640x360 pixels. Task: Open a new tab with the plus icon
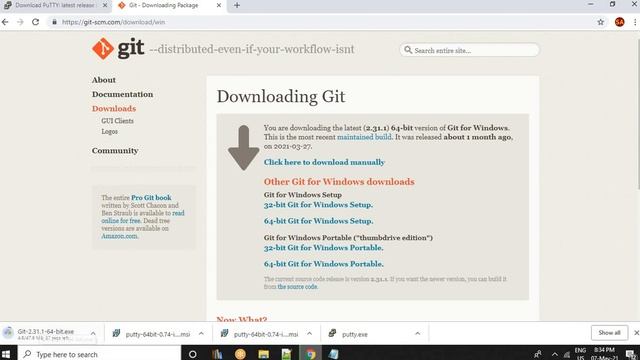click(237, 5)
